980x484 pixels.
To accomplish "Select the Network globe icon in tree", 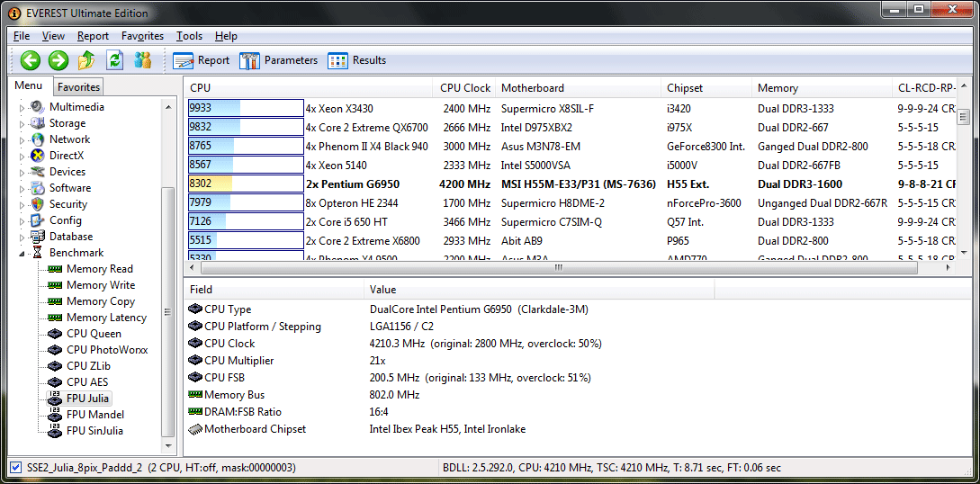I will [38, 139].
